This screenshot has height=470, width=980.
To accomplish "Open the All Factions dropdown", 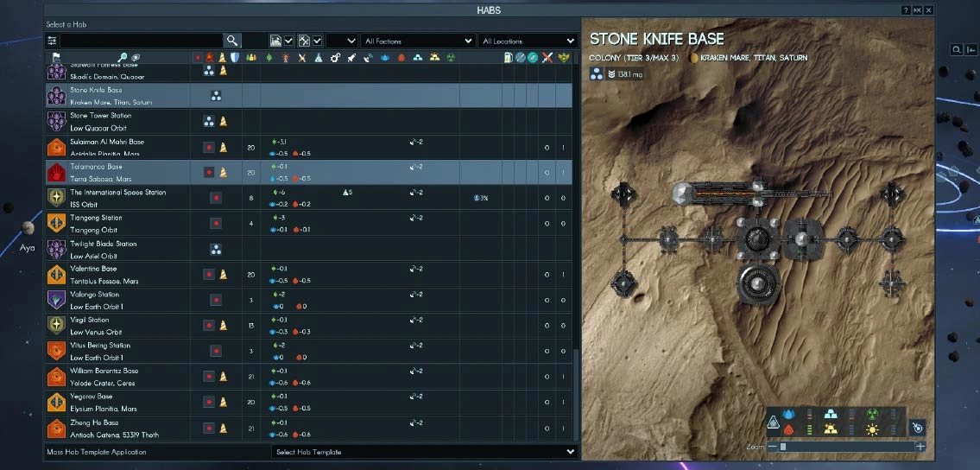I will click(418, 41).
